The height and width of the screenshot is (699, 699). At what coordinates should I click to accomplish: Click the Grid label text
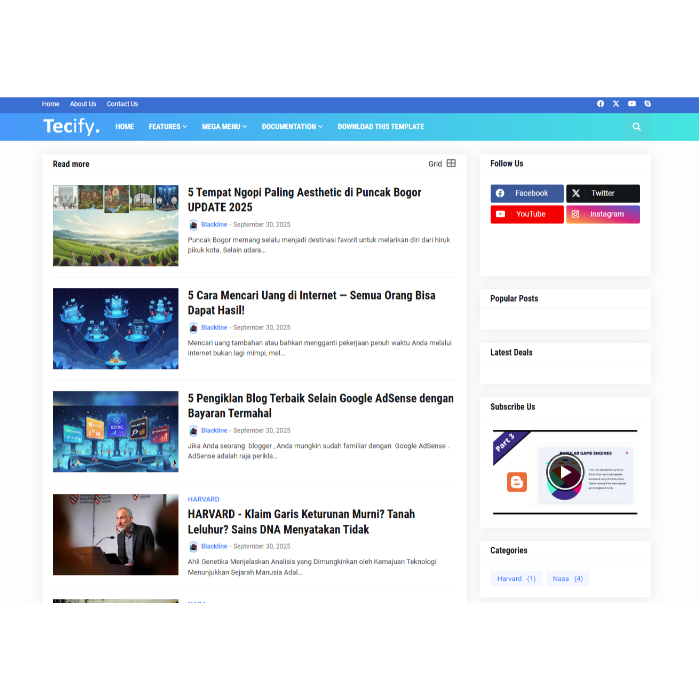point(435,164)
